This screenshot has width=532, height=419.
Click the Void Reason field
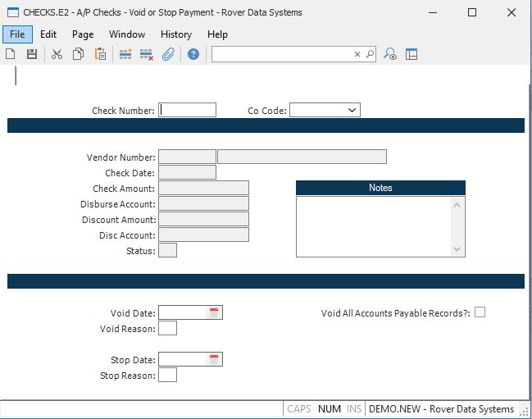pyautogui.click(x=167, y=329)
